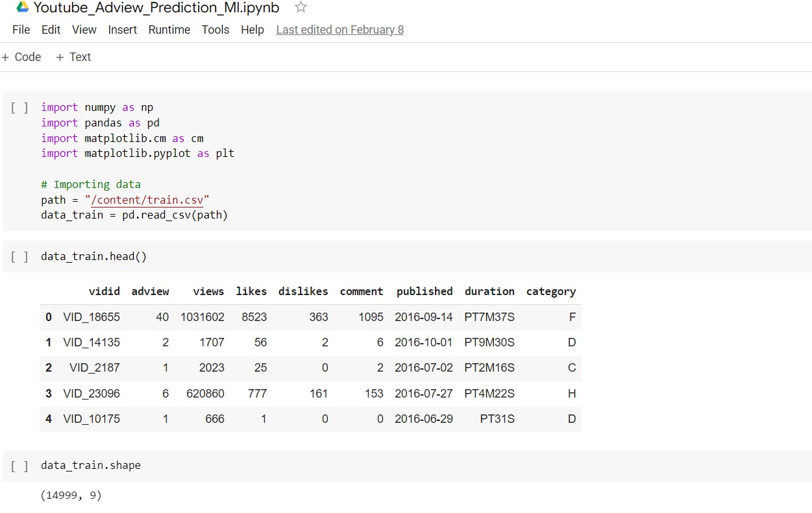The image size is (812, 513).
Task: Run the data_train.head() cell
Action: (19, 257)
